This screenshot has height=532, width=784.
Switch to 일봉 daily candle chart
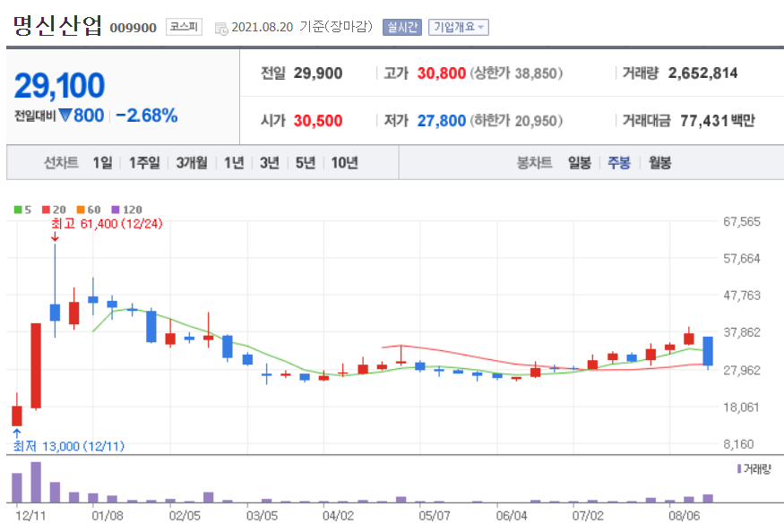[580, 162]
